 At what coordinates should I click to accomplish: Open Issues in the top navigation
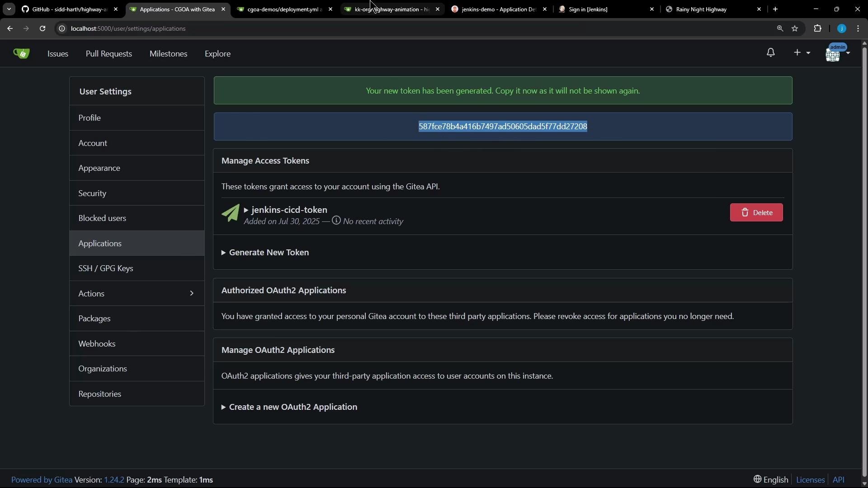click(58, 53)
